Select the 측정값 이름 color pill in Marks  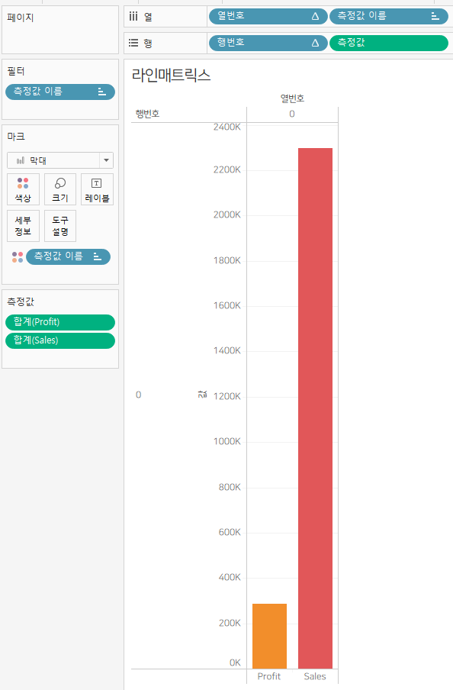pos(68,257)
